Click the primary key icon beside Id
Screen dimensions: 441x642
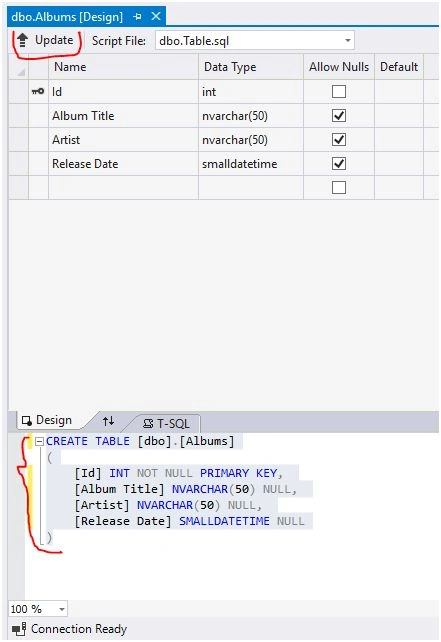(38, 91)
